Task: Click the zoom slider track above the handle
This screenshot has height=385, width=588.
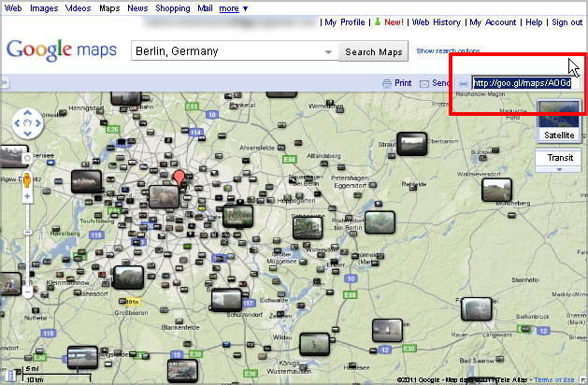Action: pos(27,216)
